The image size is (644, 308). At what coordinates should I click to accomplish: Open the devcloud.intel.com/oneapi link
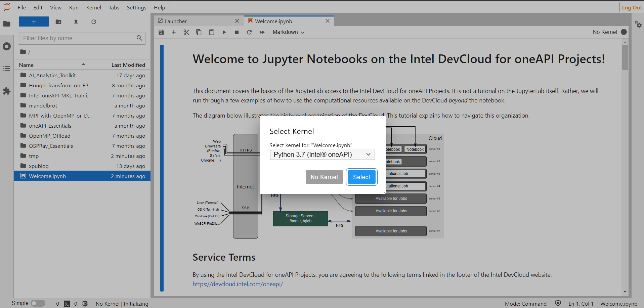pos(238,284)
